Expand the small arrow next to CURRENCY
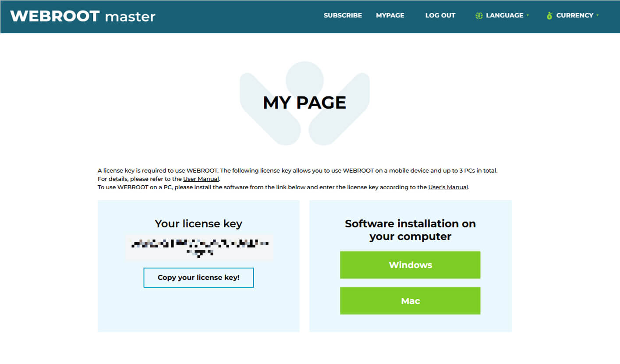This screenshot has height=364, width=620. pyautogui.click(x=597, y=15)
